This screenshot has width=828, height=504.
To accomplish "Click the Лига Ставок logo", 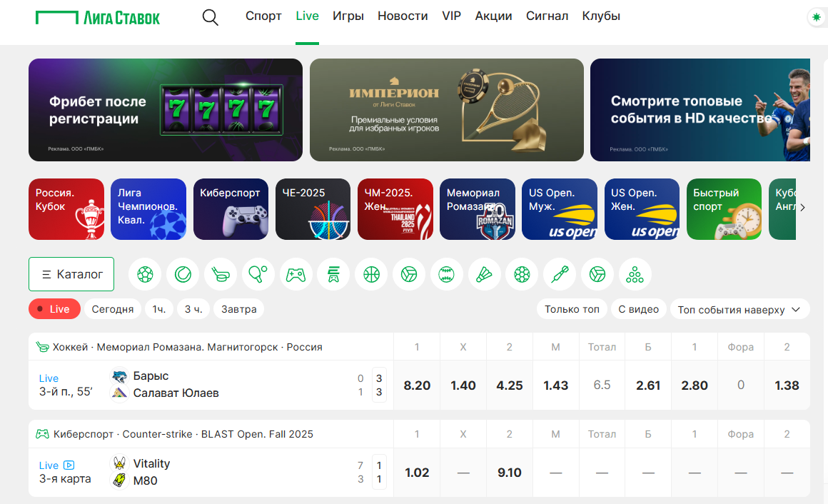I will (x=98, y=17).
